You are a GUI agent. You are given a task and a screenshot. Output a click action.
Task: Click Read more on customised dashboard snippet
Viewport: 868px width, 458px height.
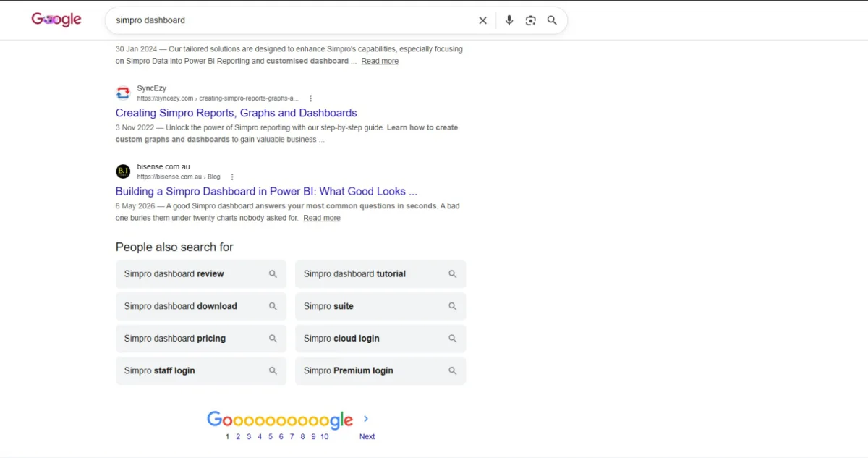click(x=380, y=61)
